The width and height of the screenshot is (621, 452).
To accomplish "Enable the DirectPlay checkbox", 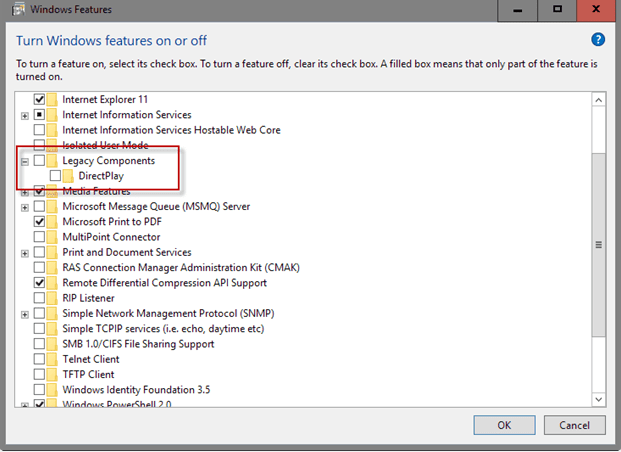I will tap(55, 176).
